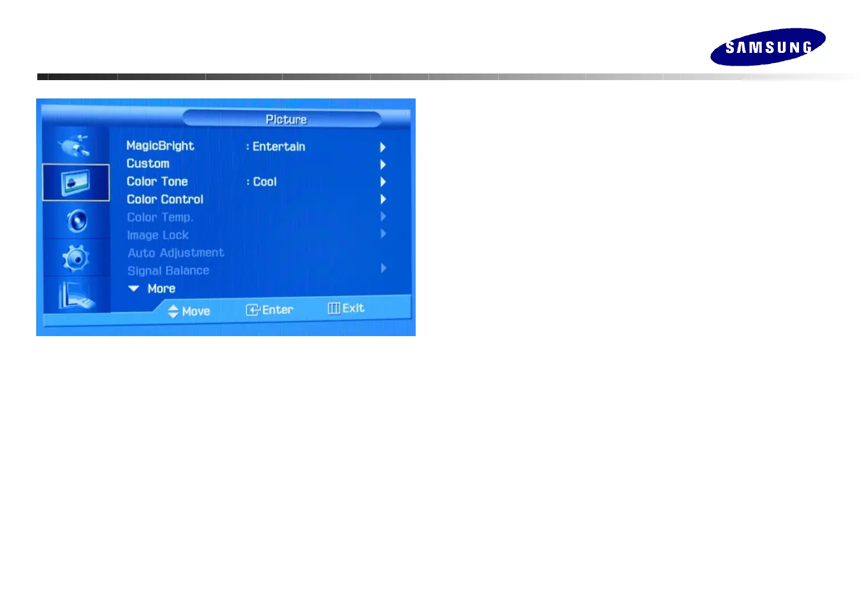Screen dimensions: 868x601
Task: Select the bottom monitor icon in the sidebar
Action: tap(77, 295)
